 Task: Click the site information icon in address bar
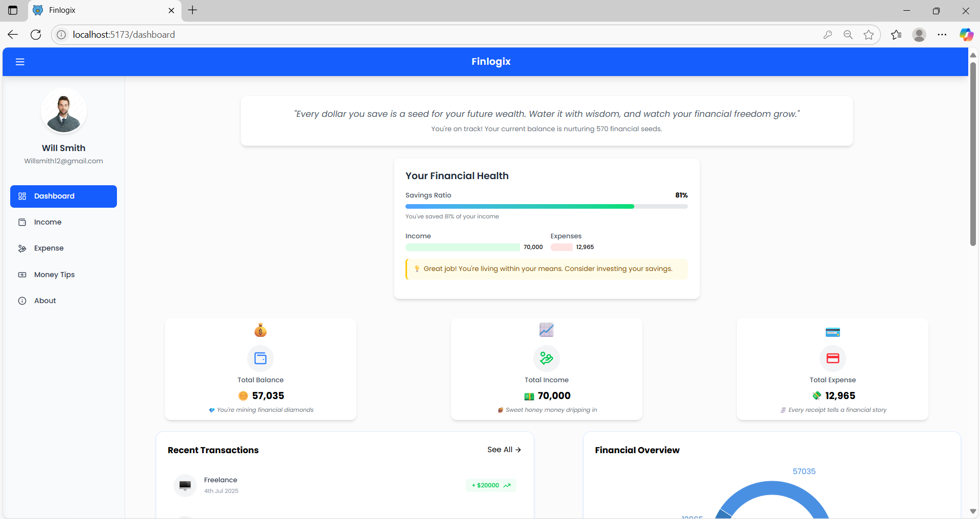pos(61,35)
